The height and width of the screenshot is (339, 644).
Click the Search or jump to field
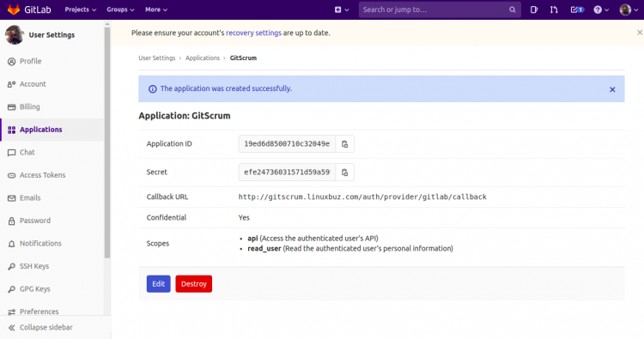pos(440,9)
